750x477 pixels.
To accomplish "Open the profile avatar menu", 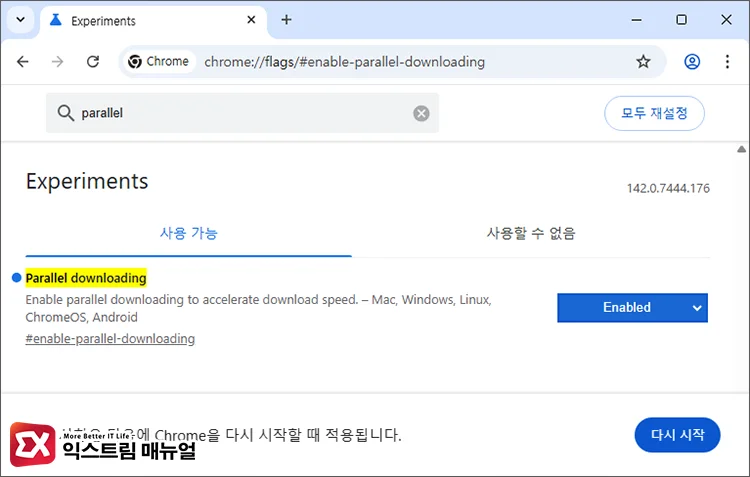I will coord(692,62).
